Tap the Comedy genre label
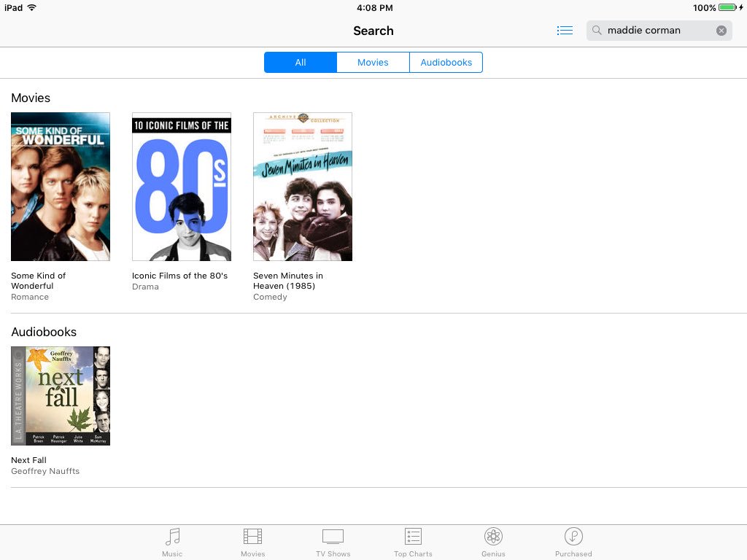This screenshot has width=747, height=560. coord(270,297)
